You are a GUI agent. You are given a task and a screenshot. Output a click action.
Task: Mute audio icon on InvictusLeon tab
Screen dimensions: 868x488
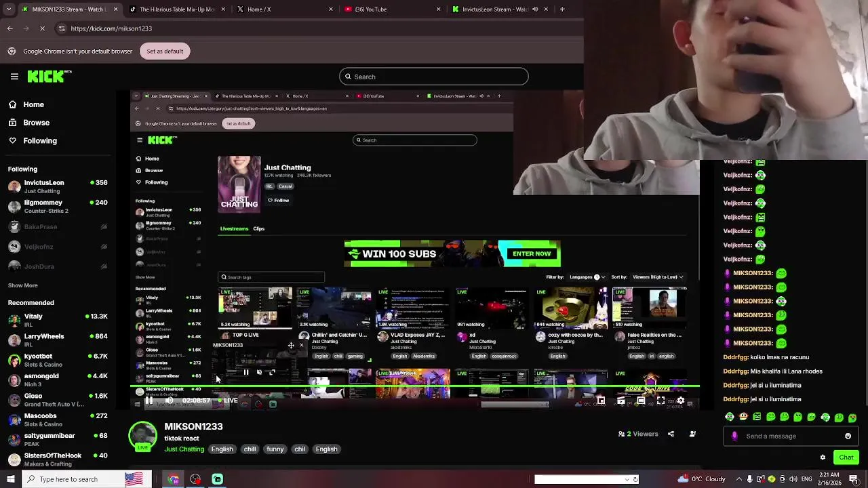[535, 9]
